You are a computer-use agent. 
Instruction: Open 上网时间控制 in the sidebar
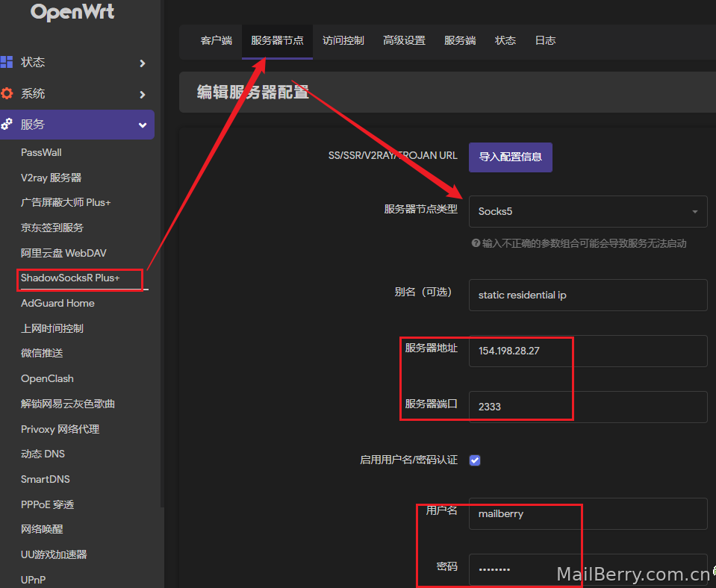click(x=52, y=328)
